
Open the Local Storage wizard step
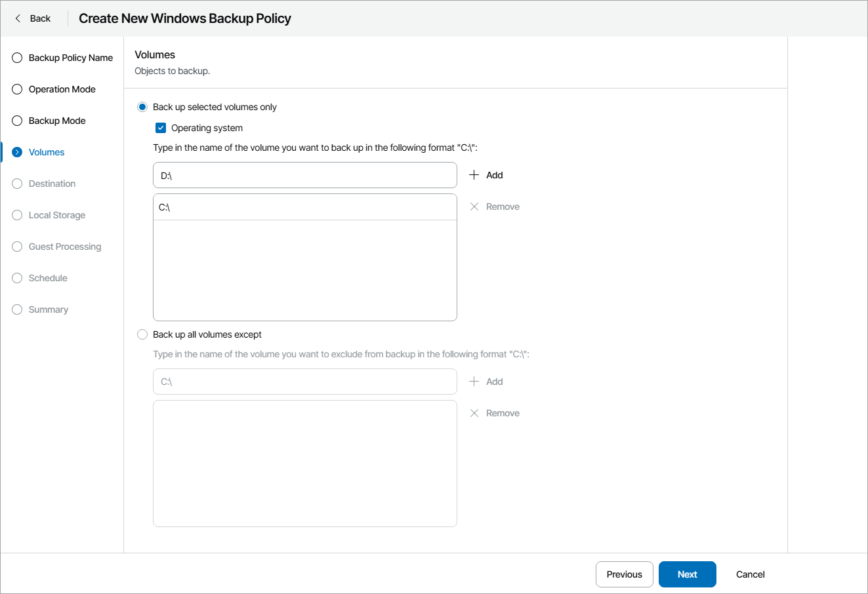click(x=56, y=215)
